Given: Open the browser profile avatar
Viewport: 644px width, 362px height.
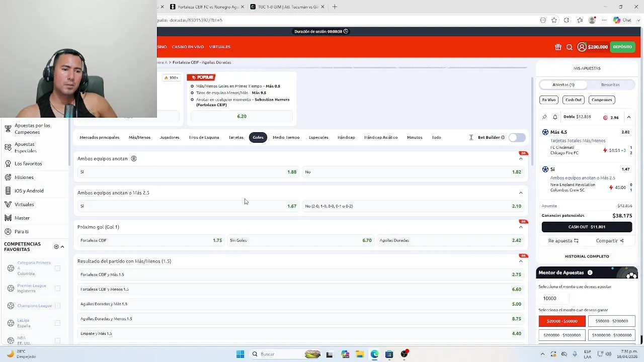Looking at the screenshot, I should pos(592,20).
